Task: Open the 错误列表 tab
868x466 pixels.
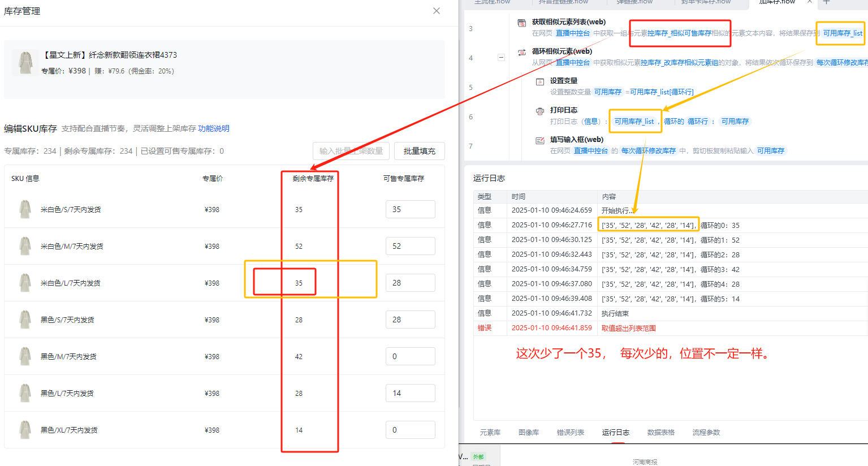Action: coord(570,432)
